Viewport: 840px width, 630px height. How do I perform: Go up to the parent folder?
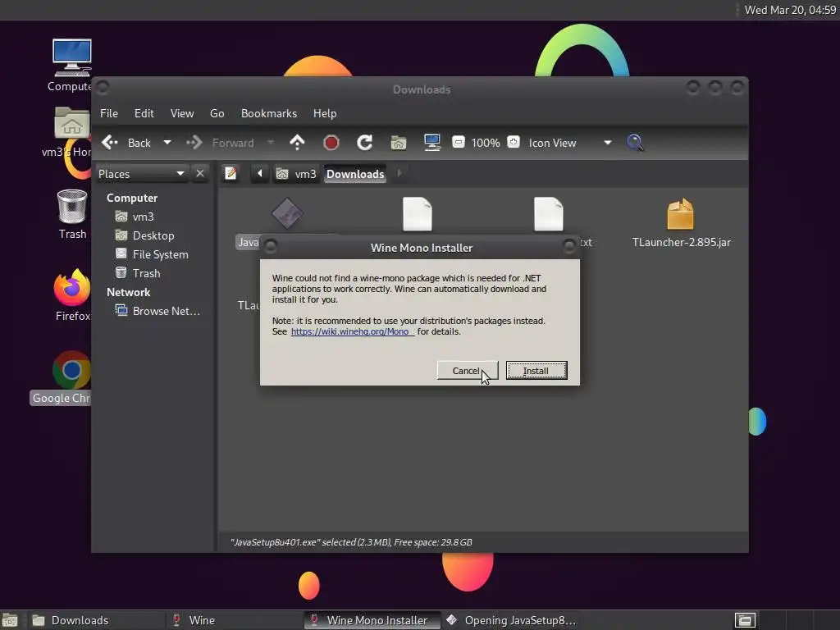(297, 143)
